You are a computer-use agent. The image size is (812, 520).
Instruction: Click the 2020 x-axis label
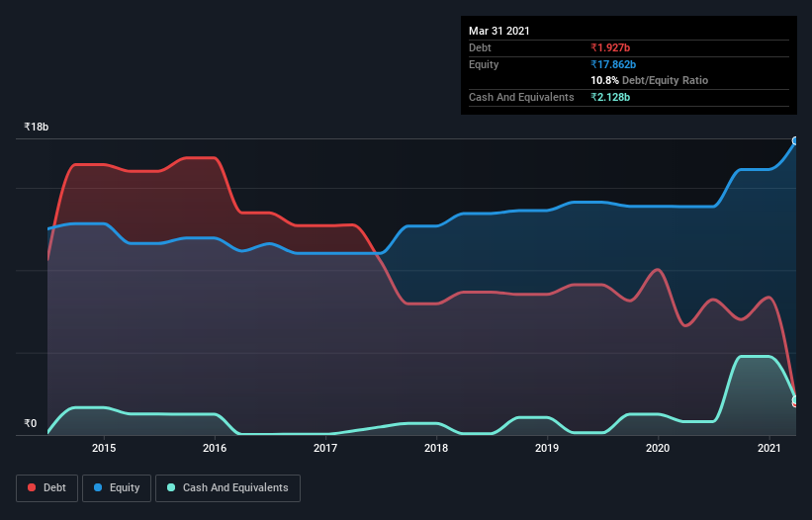[658, 448]
